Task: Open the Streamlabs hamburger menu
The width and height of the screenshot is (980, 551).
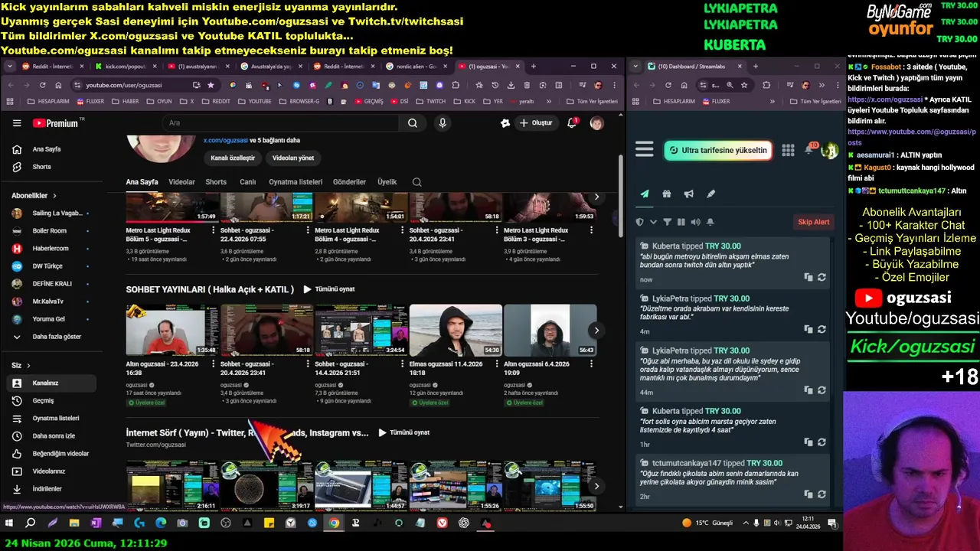Action: [x=645, y=150]
